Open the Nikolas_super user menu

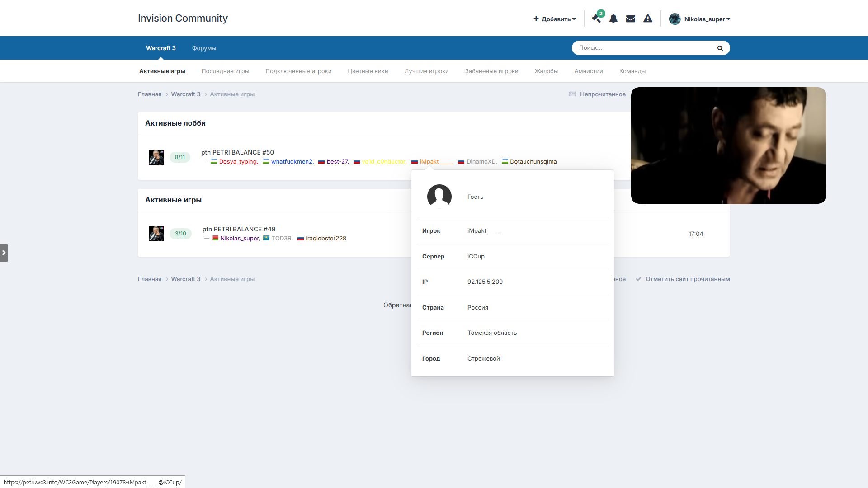click(x=707, y=19)
